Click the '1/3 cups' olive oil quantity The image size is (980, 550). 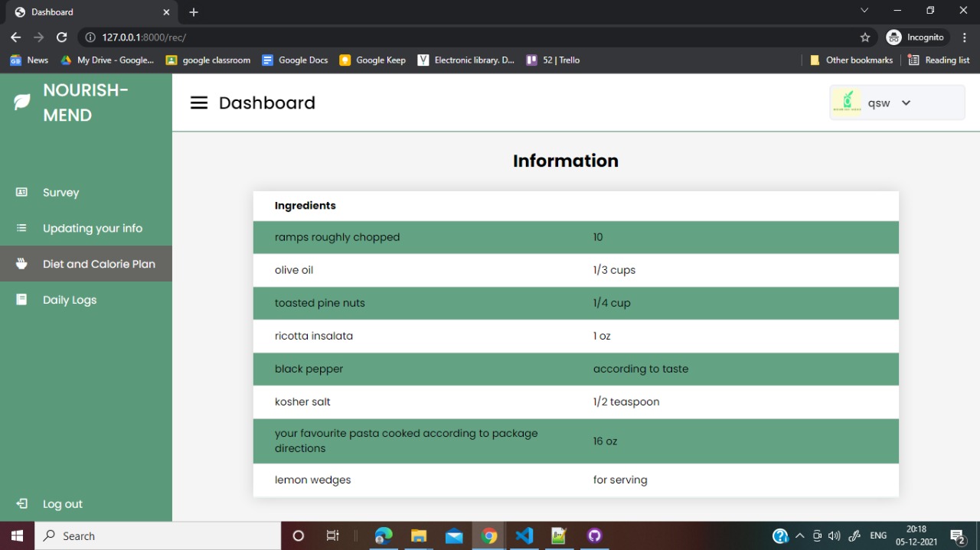click(614, 270)
